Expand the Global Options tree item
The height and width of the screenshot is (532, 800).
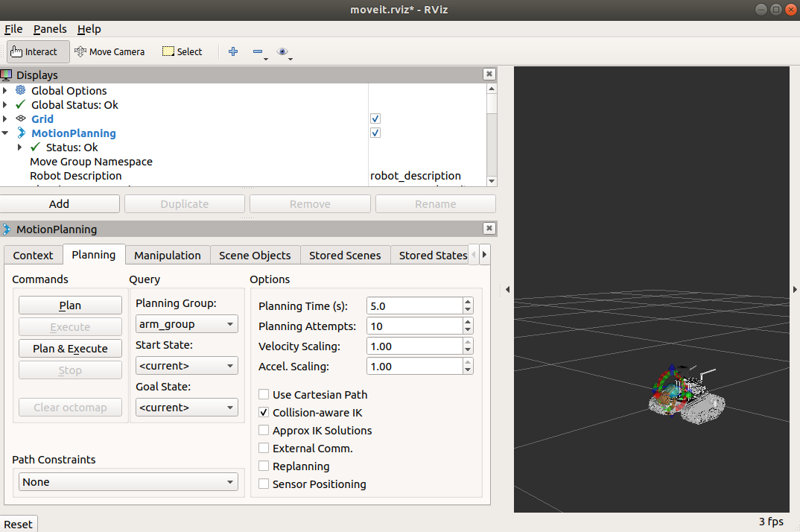click(5, 90)
